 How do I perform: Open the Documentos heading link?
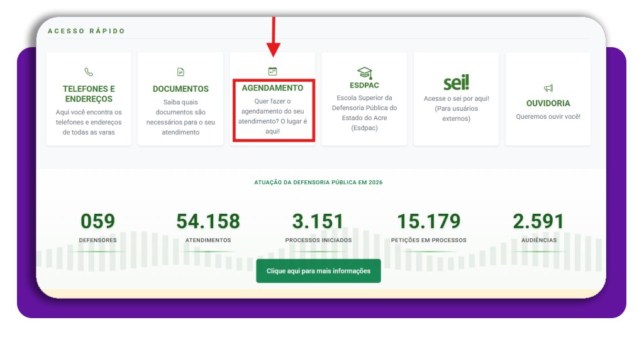pos(180,89)
